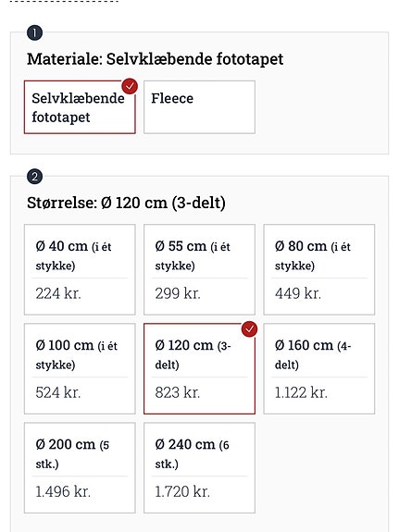Click the Ø 120 cm (3-delt) size option
This screenshot has height=532, width=399.
click(199, 369)
